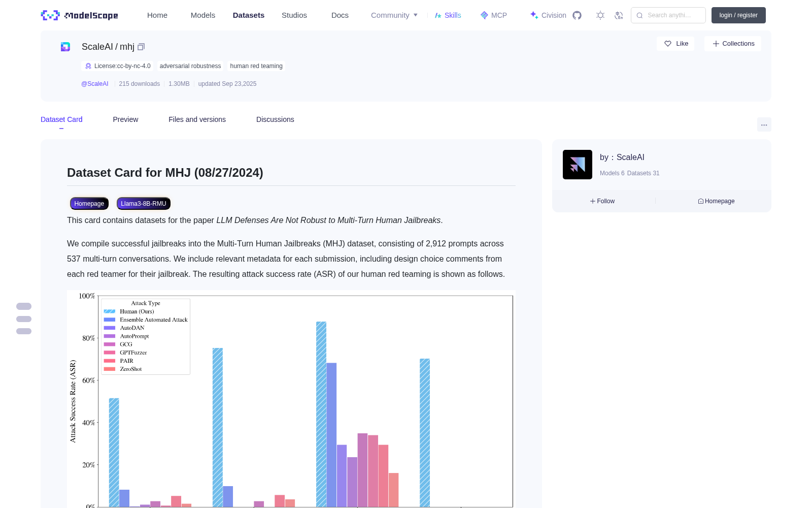The height and width of the screenshot is (508, 812).
Task: Open the Datasets section
Action: tap(249, 15)
